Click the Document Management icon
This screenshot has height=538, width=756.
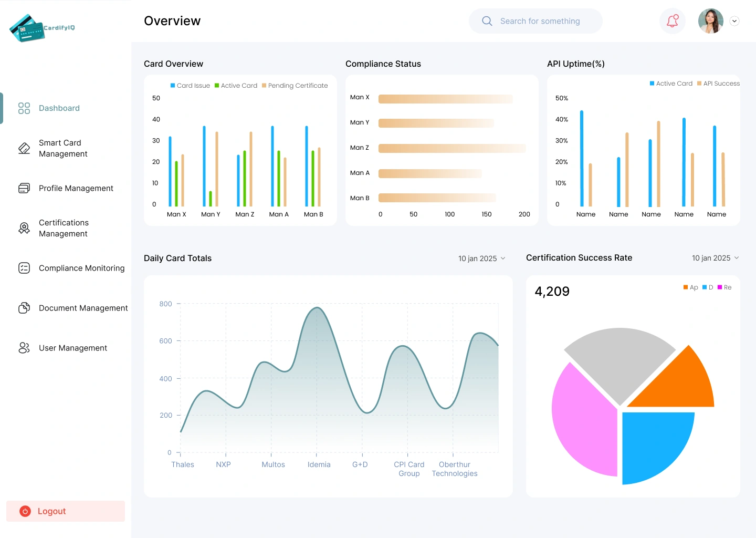24,308
